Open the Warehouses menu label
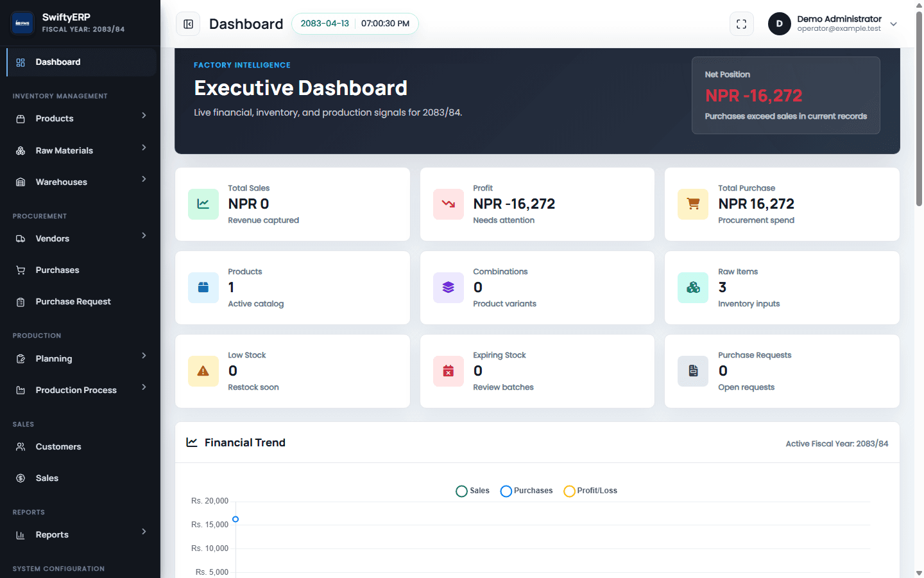 [x=62, y=182]
